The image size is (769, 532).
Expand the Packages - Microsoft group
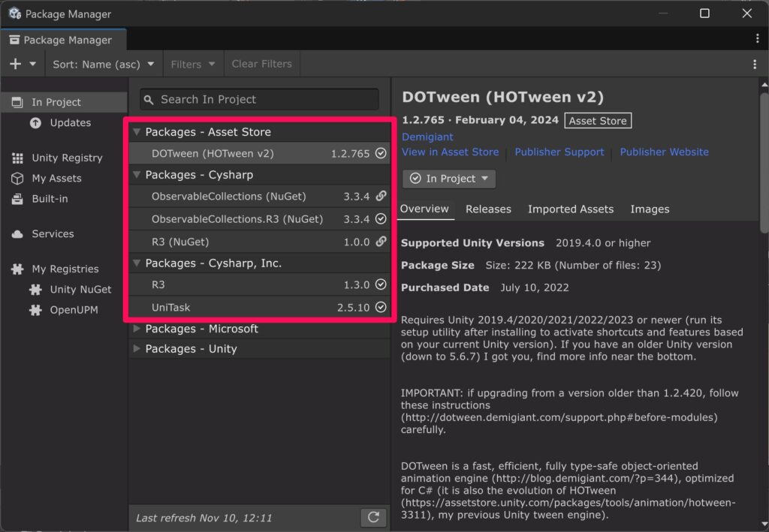(137, 329)
